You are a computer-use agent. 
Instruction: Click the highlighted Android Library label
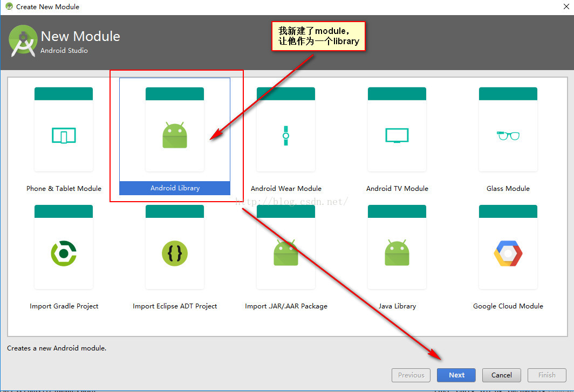click(x=175, y=188)
